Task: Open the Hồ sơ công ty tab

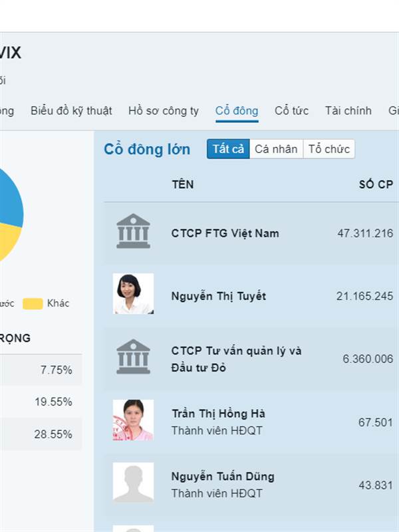Action: (x=164, y=111)
